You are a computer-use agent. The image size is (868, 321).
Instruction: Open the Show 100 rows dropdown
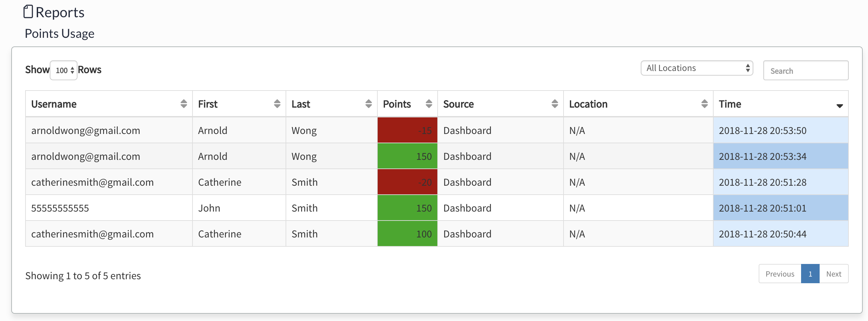tap(64, 70)
